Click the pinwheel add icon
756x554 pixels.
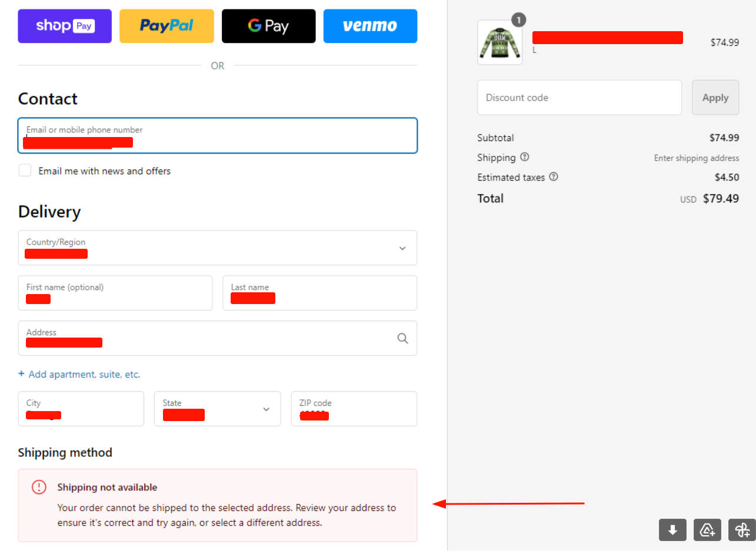coord(742,530)
